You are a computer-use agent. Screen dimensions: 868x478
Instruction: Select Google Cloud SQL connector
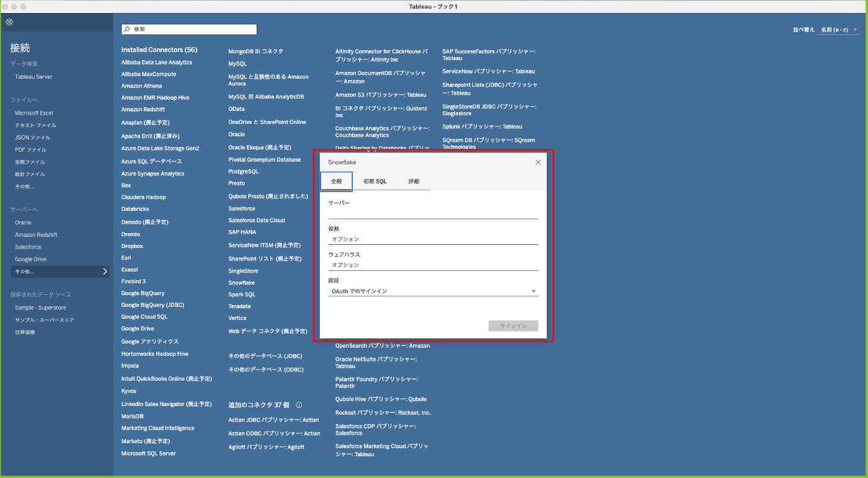click(144, 317)
